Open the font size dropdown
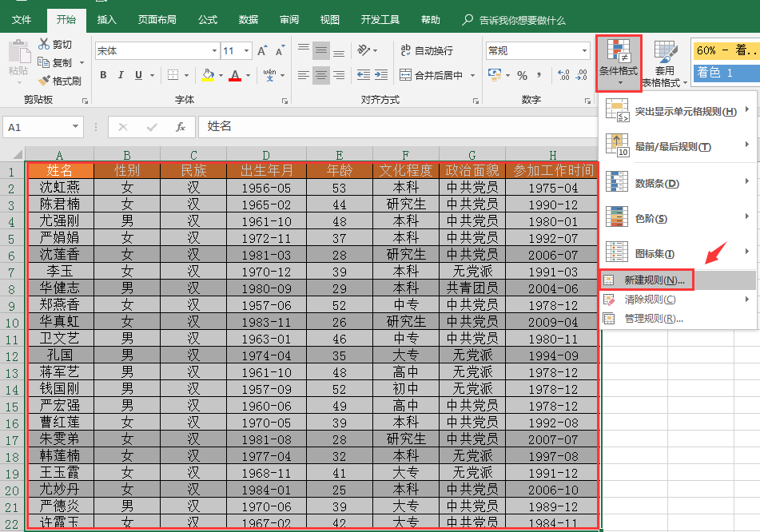This screenshot has height=532, width=760. pos(246,51)
